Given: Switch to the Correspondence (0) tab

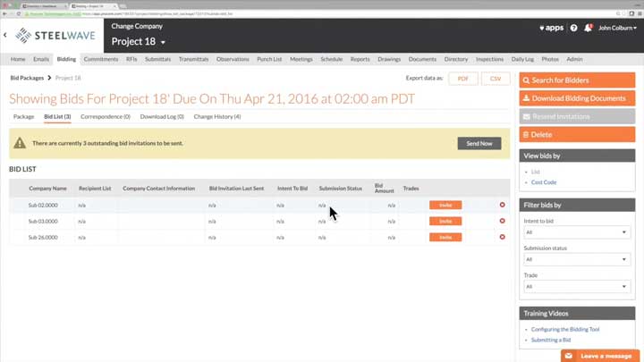Looking at the screenshot, I should pyautogui.click(x=105, y=116).
